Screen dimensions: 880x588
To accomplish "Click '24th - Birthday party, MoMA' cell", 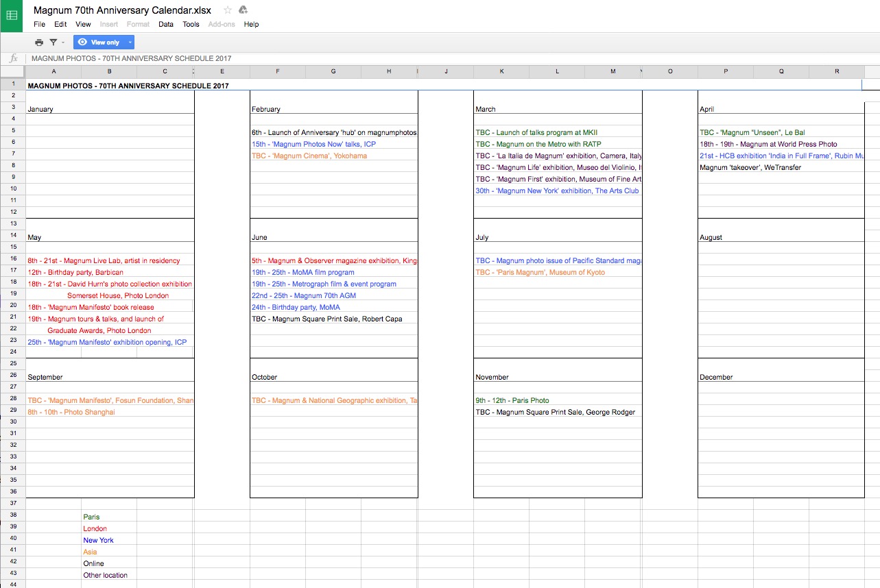I will [x=296, y=307].
